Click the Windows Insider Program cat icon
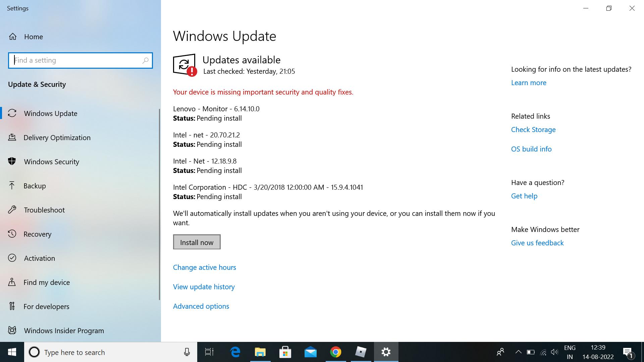 tap(12, 330)
